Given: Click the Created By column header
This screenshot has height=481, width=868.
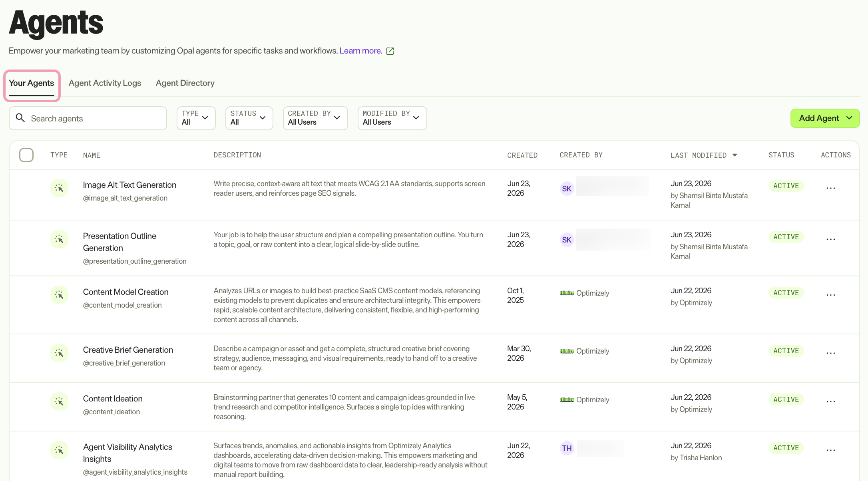Looking at the screenshot, I should (x=581, y=155).
